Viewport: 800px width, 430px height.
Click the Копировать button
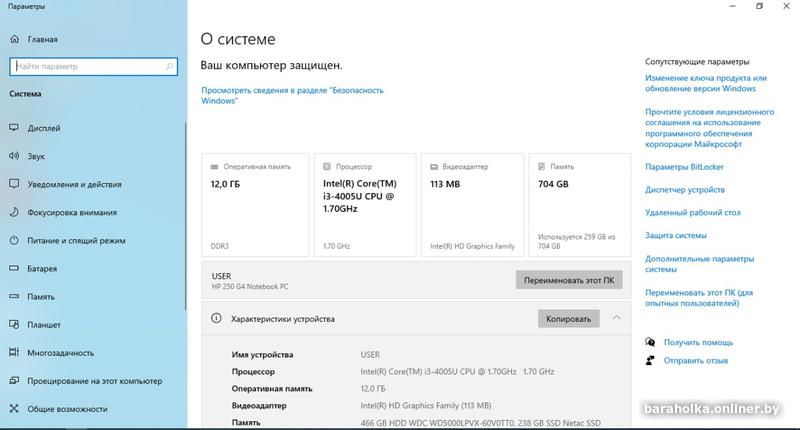tap(568, 319)
